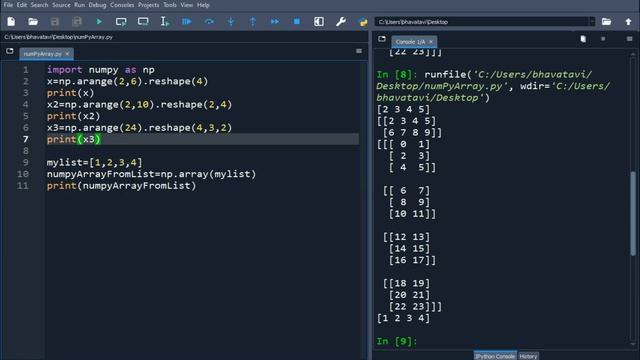Open the PYTHONPATH manager icon
The width and height of the screenshot is (640, 360).
(x=363, y=22)
